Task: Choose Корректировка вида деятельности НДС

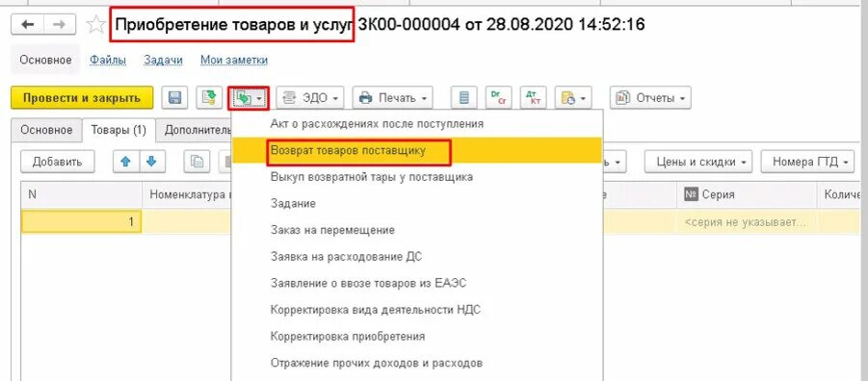Action: (x=417, y=310)
